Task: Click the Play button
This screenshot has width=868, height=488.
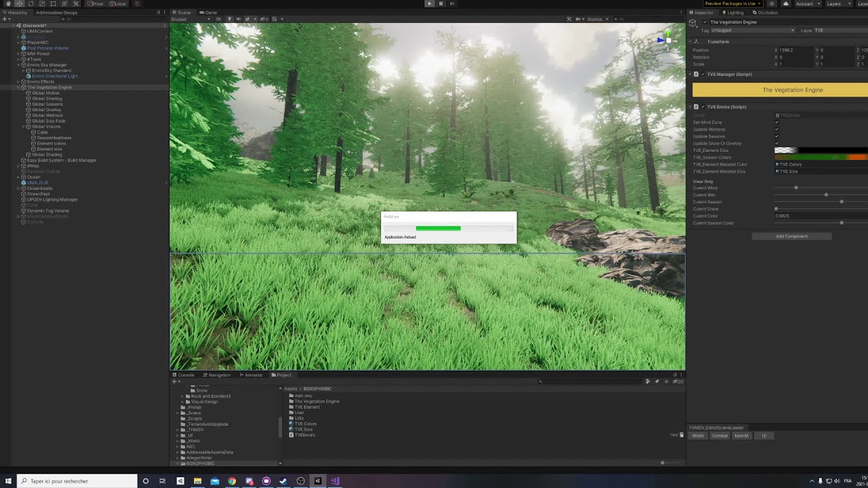Action: pyautogui.click(x=429, y=3)
